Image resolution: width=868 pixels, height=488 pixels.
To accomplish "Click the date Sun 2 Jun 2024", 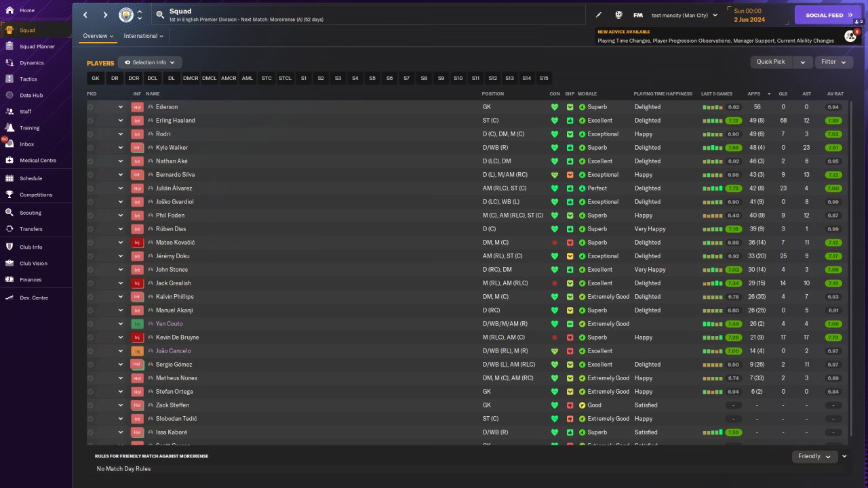I will point(749,15).
